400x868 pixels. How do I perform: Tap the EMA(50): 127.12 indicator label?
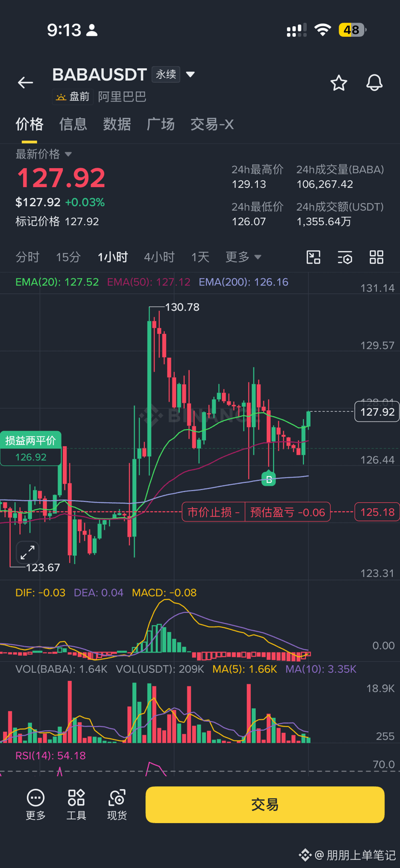tap(149, 282)
